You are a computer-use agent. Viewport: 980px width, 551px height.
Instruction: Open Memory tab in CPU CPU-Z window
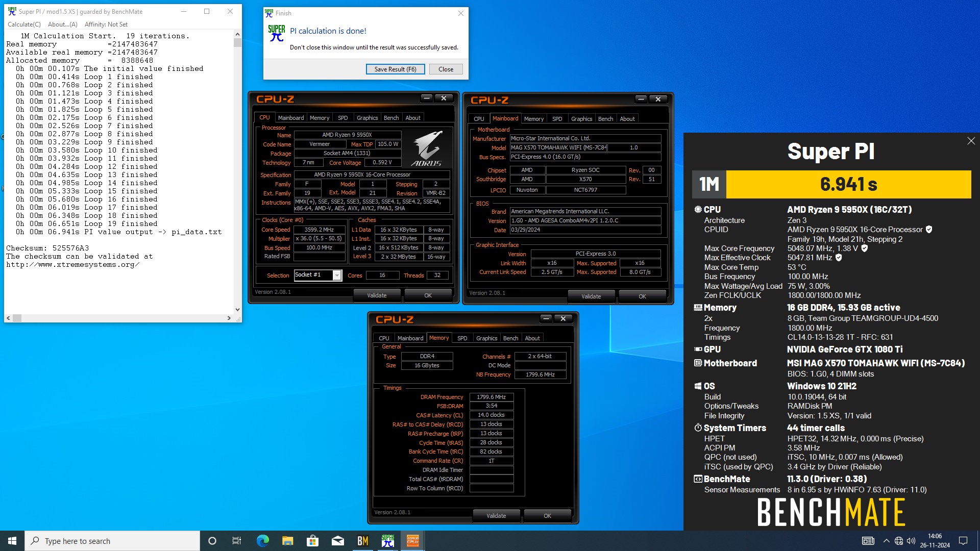[x=320, y=118]
